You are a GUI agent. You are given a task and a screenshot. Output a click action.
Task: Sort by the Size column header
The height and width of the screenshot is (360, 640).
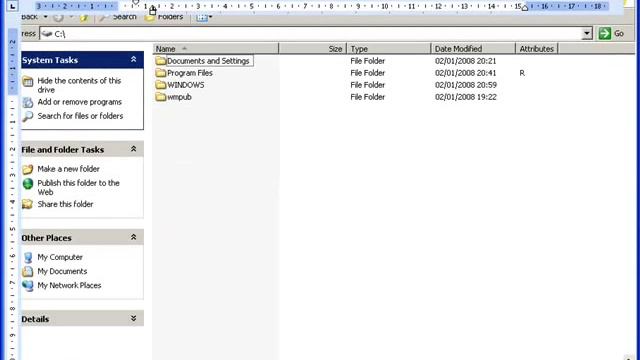point(313,49)
